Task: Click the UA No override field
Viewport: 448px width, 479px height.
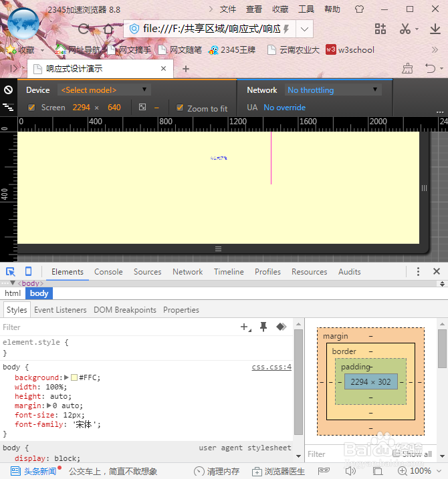Action: [284, 108]
